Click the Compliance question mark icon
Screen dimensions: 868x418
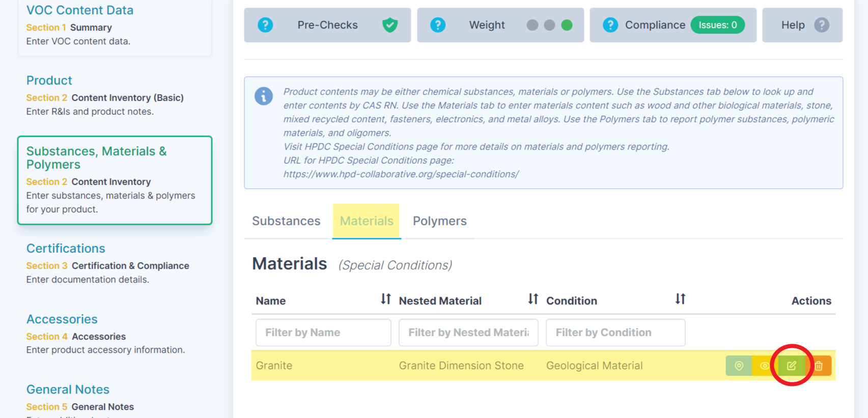tap(610, 25)
